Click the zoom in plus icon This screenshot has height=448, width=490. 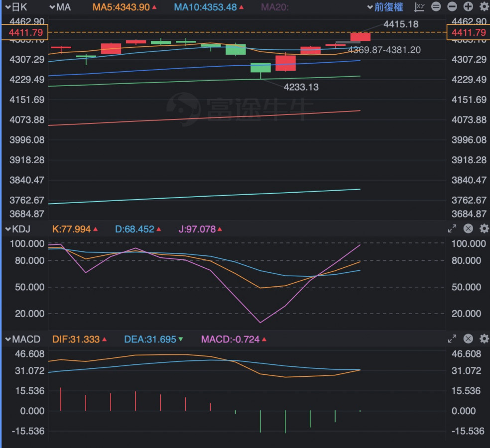click(468, 7)
